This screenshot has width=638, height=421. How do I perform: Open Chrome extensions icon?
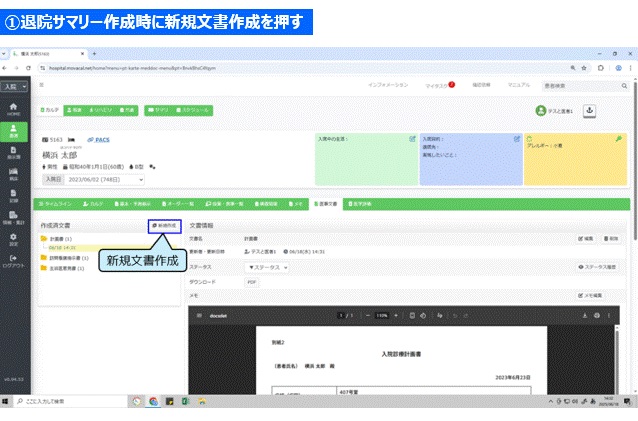(601, 68)
